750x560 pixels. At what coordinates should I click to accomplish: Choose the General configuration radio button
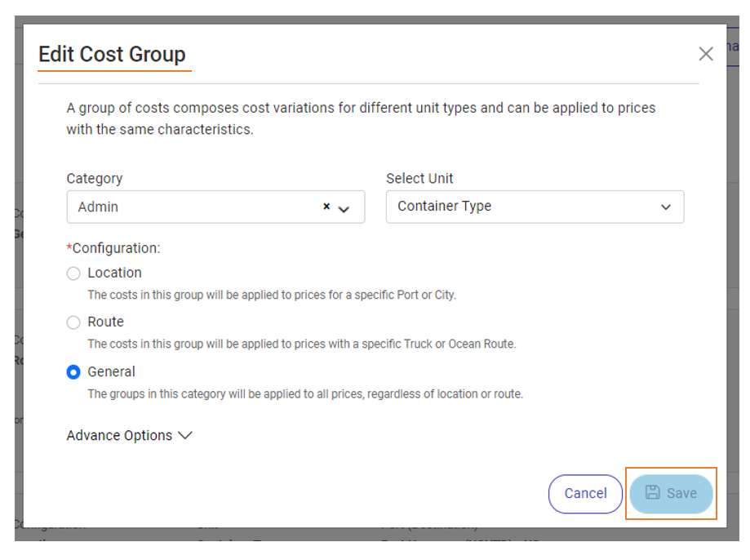(x=73, y=372)
